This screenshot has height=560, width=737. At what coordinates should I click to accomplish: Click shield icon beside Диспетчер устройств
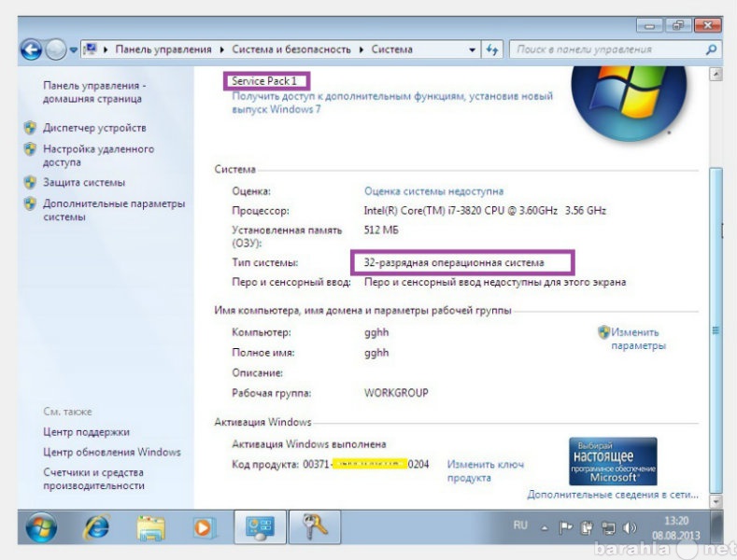30,128
